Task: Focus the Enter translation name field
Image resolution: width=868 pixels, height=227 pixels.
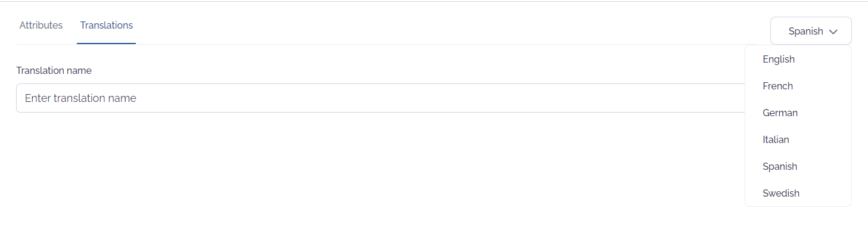Action: coord(380,98)
